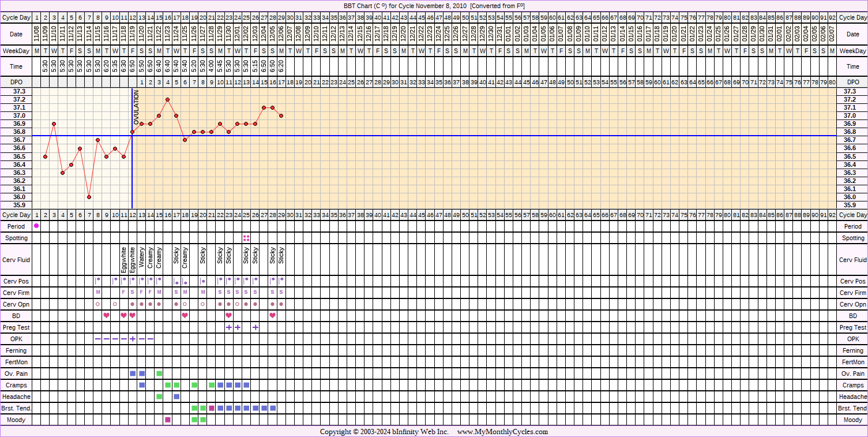Click the Preg Test row label on the left

click(16, 327)
